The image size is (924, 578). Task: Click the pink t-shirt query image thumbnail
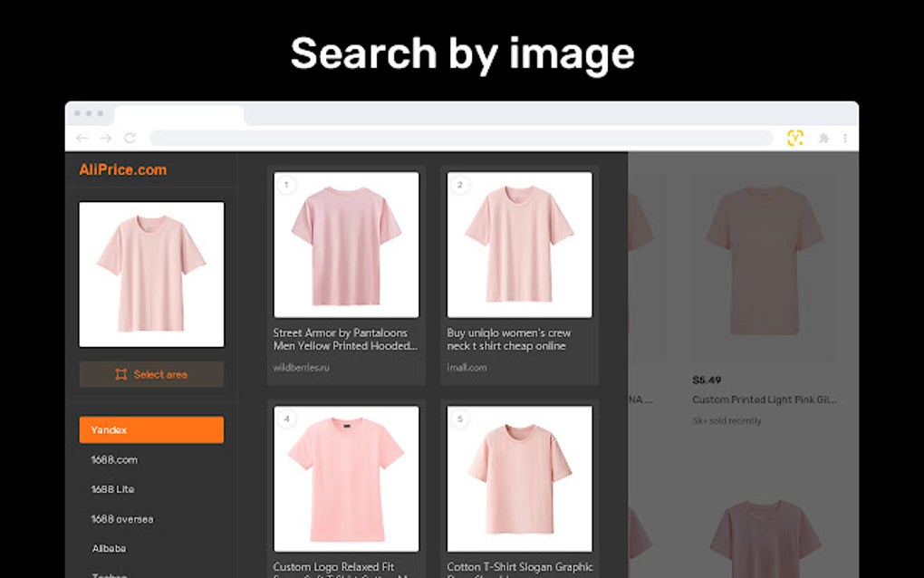coord(151,274)
